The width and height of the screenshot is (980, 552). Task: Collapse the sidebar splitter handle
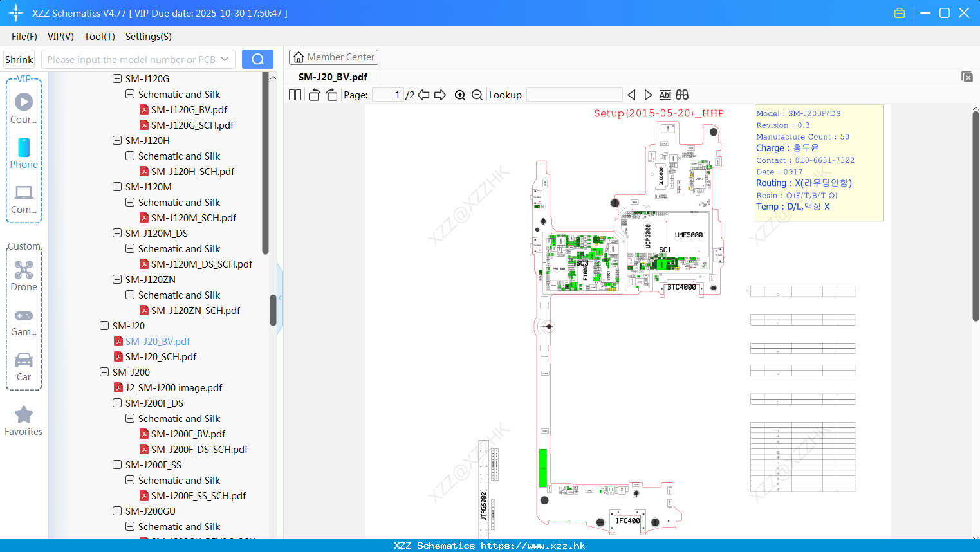280,298
